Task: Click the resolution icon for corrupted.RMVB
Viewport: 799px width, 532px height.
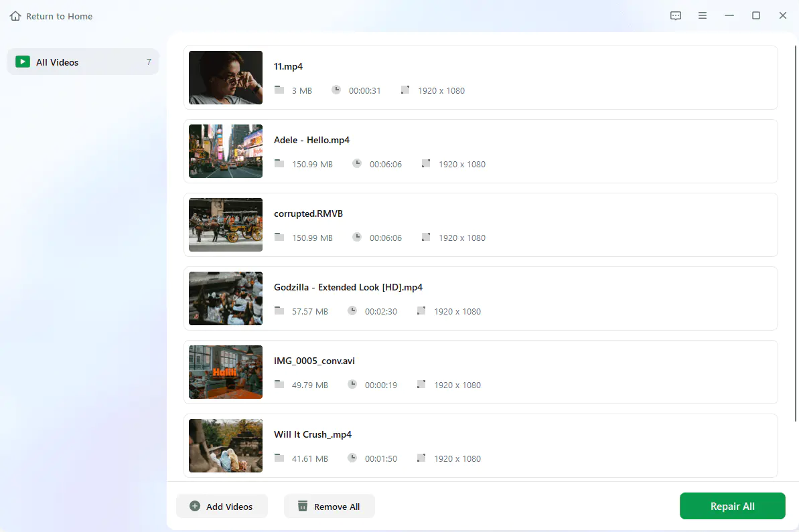Action: 426,237
